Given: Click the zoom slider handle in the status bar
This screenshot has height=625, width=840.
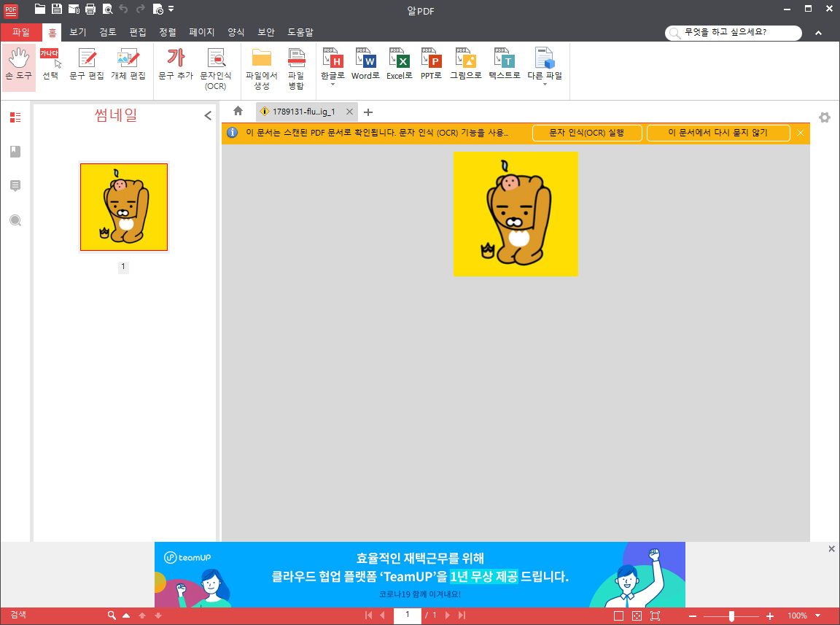Looking at the screenshot, I should [732, 616].
